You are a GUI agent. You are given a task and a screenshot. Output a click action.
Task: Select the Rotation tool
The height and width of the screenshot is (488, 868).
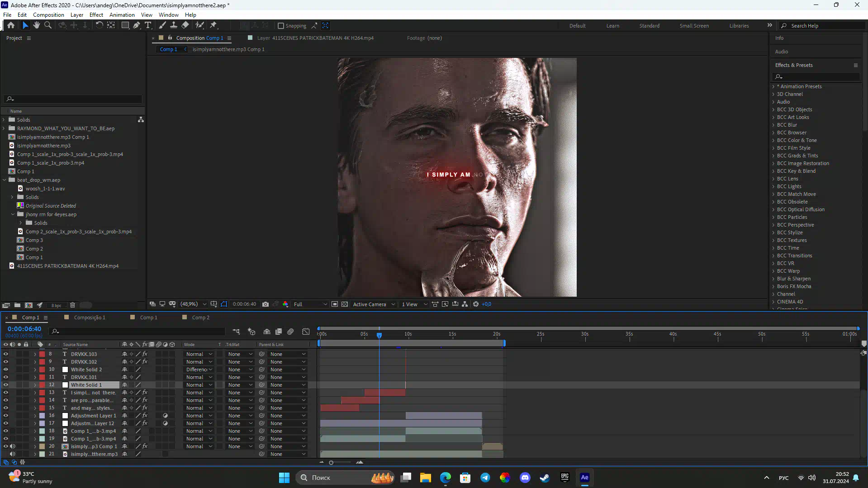pyautogui.click(x=99, y=25)
